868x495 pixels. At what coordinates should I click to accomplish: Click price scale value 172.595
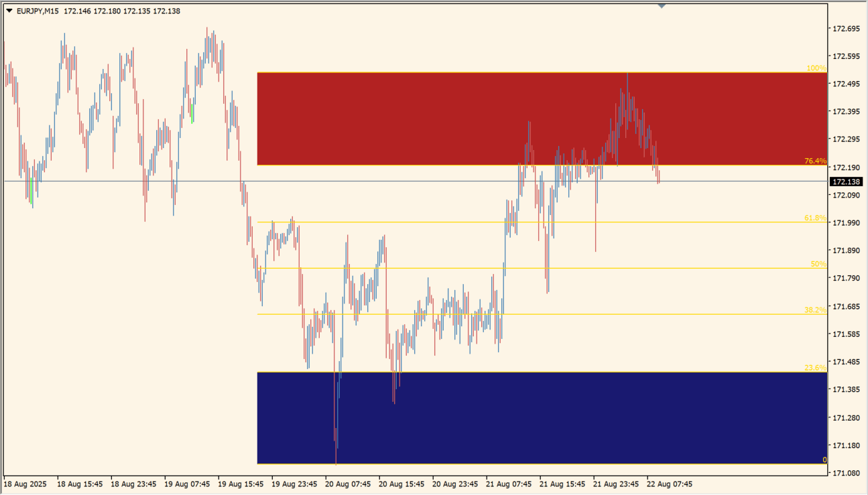tap(846, 56)
